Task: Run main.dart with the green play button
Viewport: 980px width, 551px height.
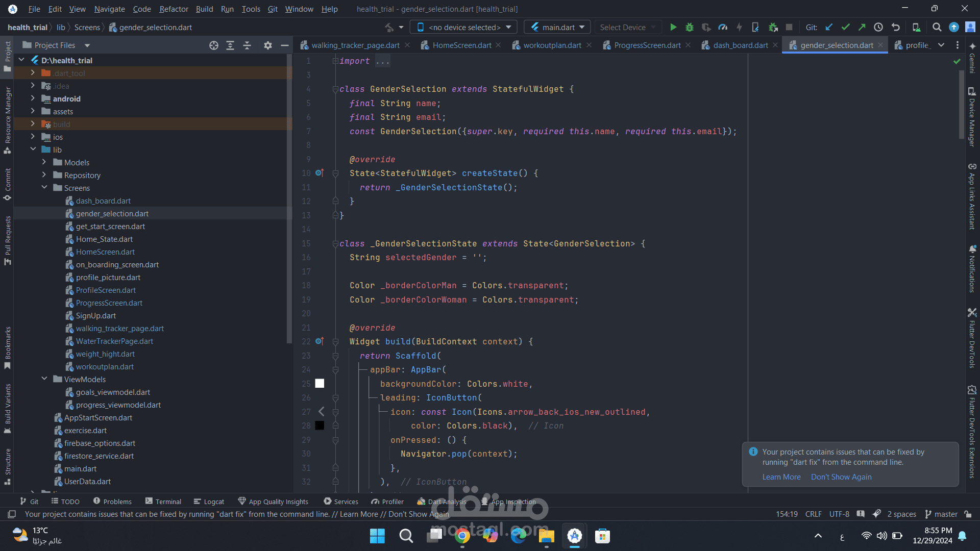Action: point(673,27)
